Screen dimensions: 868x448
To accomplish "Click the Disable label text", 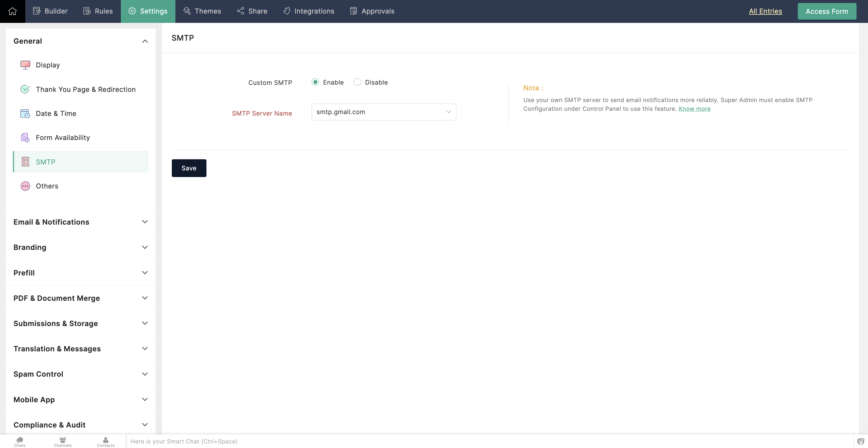I will [x=376, y=82].
